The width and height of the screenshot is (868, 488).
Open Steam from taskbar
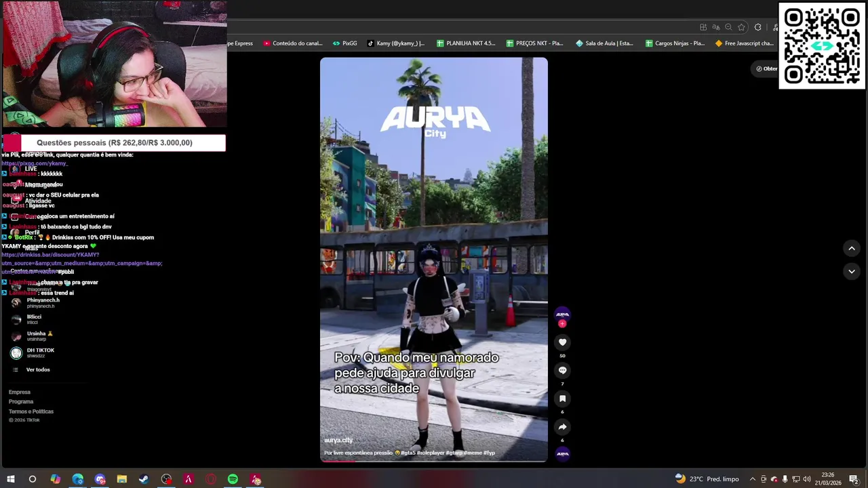coord(144,479)
